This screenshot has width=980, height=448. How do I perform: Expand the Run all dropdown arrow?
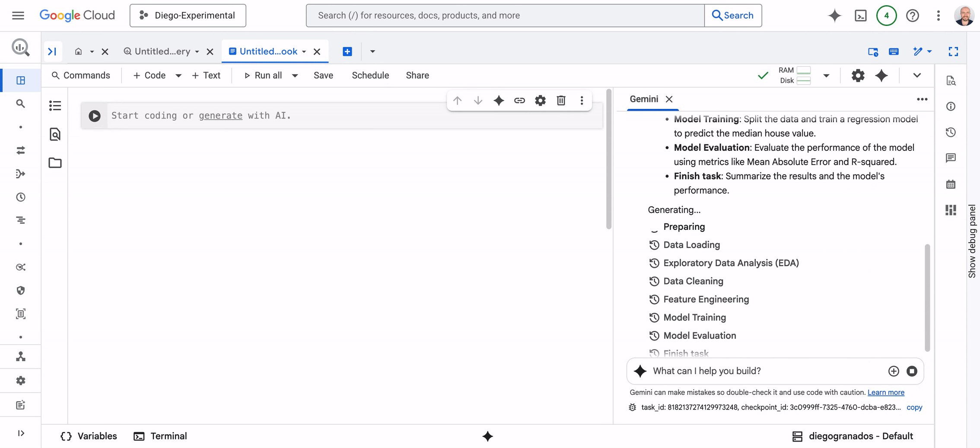pyautogui.click(x=295, y=76)
